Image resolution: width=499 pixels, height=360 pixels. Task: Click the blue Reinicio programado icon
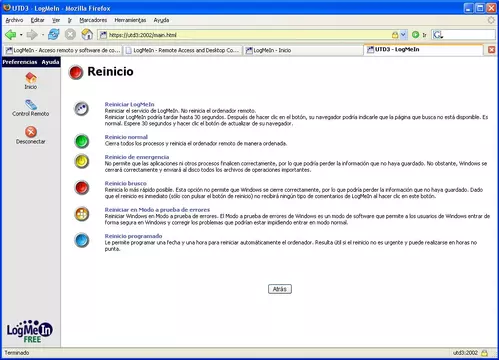click(81, 240)
